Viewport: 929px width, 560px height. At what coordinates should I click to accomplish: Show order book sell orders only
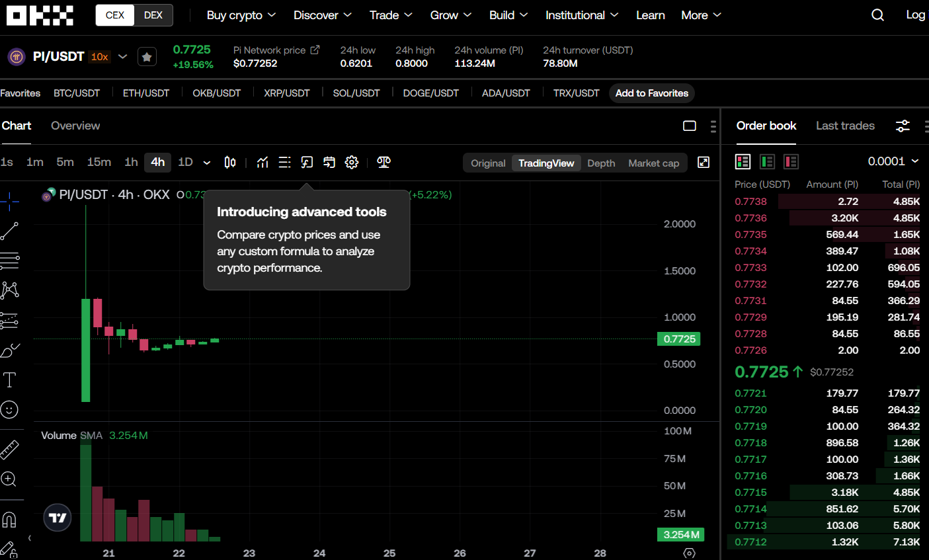pos(791,162)
